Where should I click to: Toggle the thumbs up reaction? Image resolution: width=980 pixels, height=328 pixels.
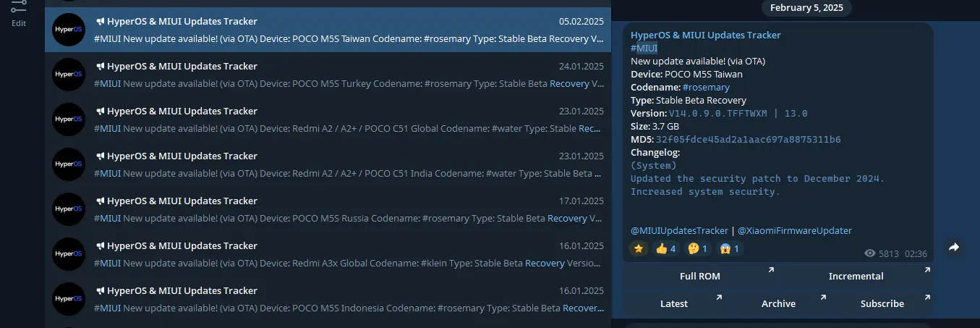665,248
